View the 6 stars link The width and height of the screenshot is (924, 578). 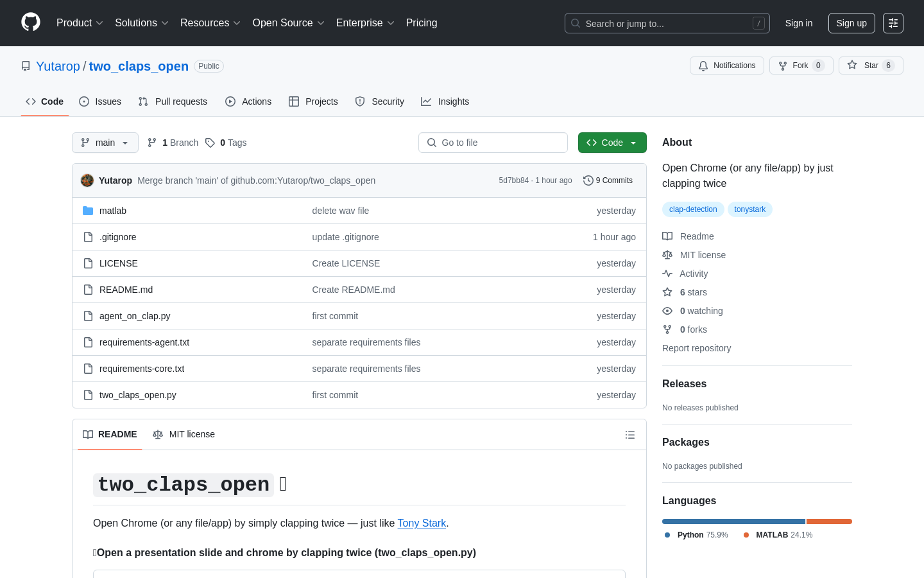693,292
